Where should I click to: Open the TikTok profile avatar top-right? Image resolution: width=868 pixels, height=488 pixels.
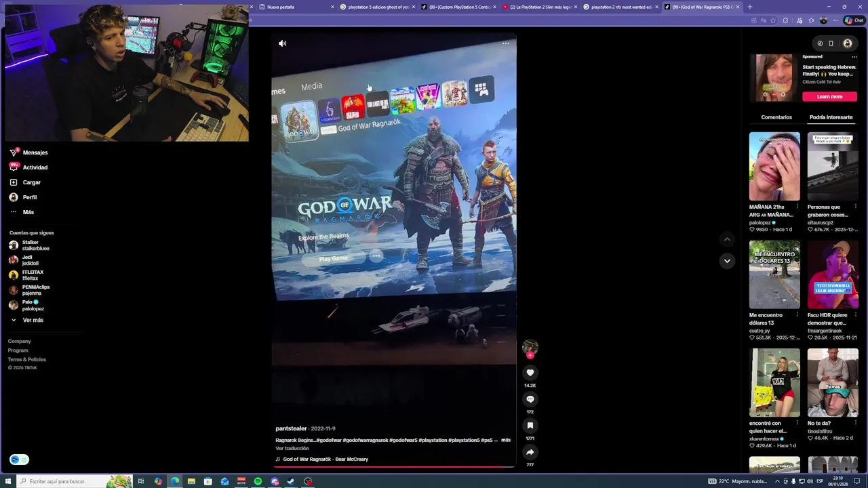(848, 43)
